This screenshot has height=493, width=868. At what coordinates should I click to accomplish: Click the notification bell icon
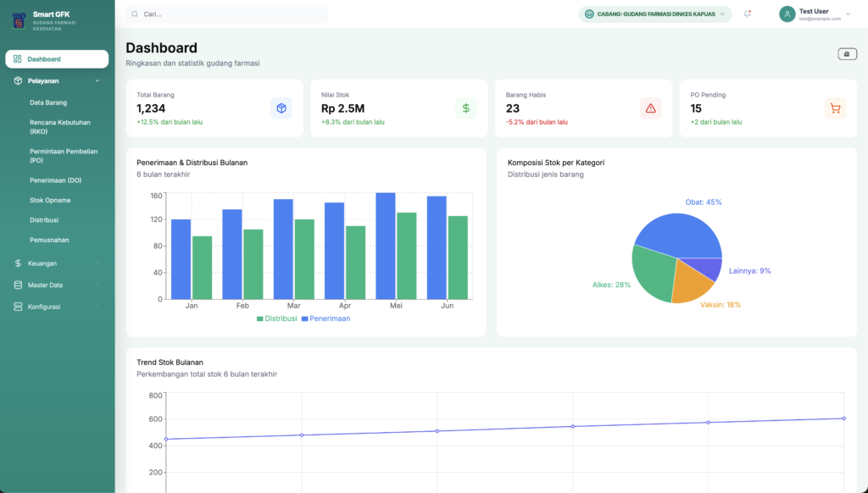click(747, 14)
